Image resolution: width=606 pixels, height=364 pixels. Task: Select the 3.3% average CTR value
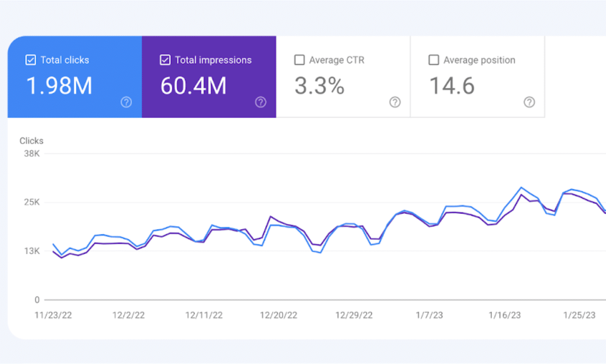[x=319, y=86]
